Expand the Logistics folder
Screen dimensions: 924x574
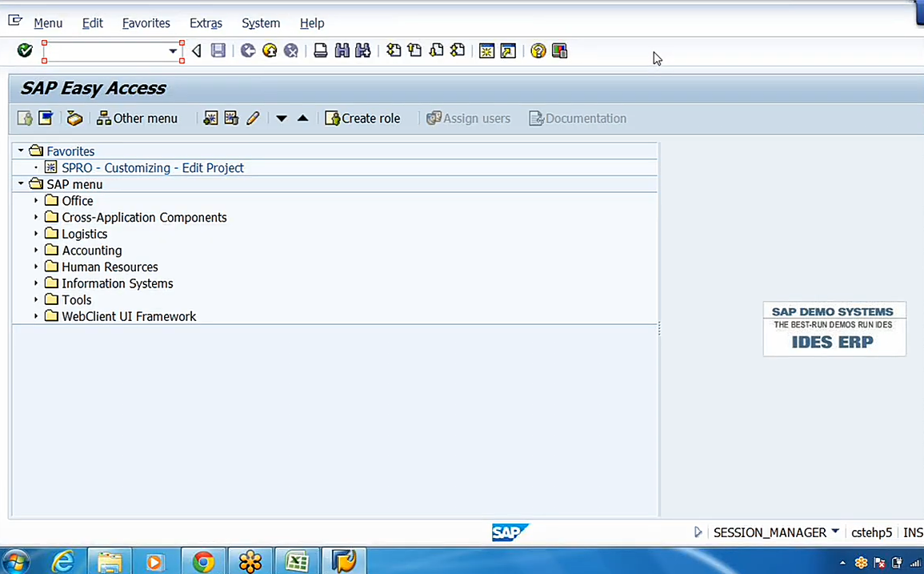click(x=36, y=234)
